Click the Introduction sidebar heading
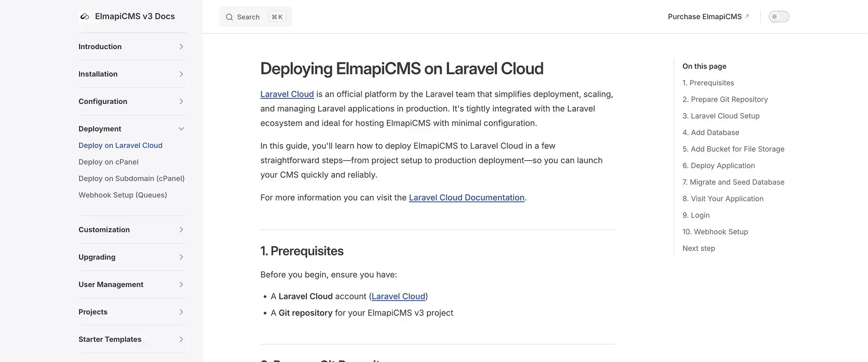Image resolution: width=868 pixels, height=362 pixels. [x=100, y=47]
